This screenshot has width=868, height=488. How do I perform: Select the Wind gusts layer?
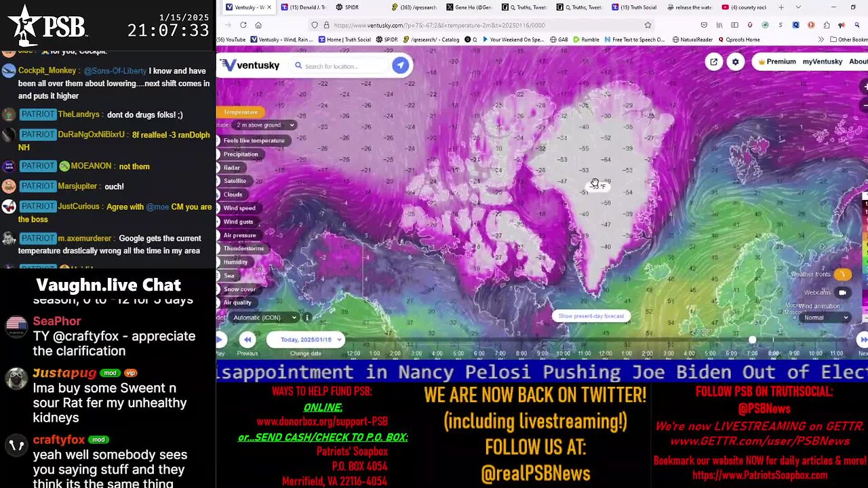238,222
